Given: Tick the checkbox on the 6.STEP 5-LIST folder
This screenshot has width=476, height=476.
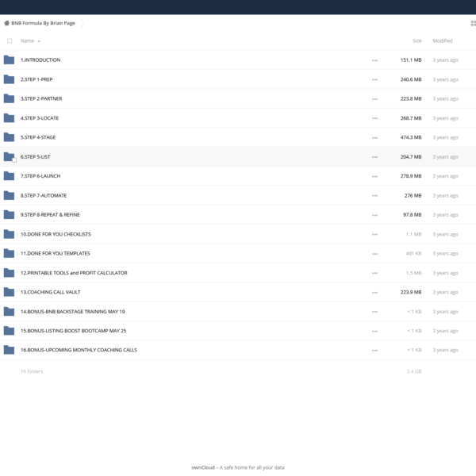Looking at the screenshot, I should [x=14, y=160].
